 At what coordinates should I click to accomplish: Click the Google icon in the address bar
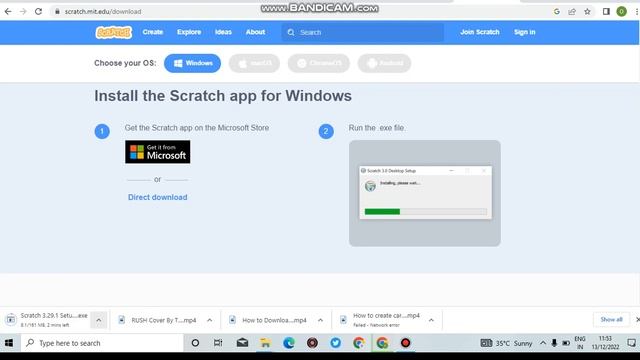557,11
